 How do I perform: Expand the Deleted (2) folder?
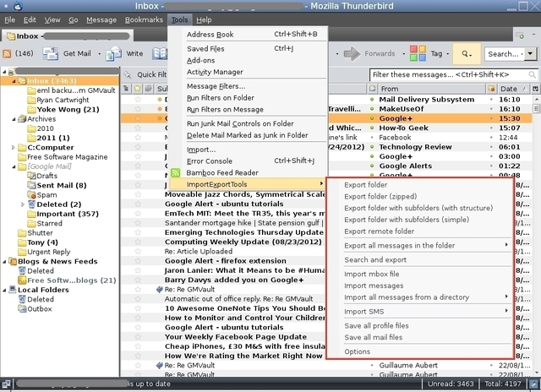pos(23,204)
